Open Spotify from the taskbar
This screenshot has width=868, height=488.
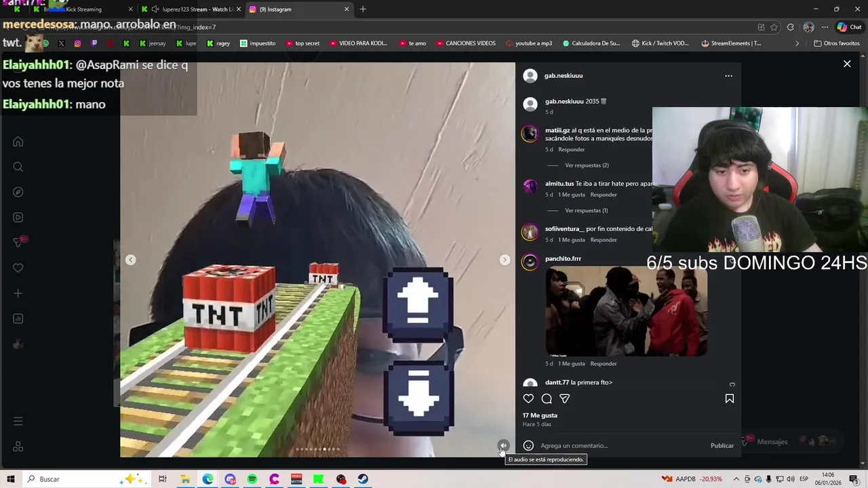pyautogui.click(x=252, y=479)
